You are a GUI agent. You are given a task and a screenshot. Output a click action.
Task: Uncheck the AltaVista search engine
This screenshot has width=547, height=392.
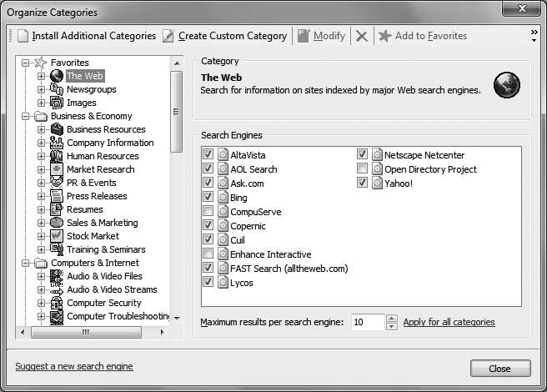click(208, 154)
